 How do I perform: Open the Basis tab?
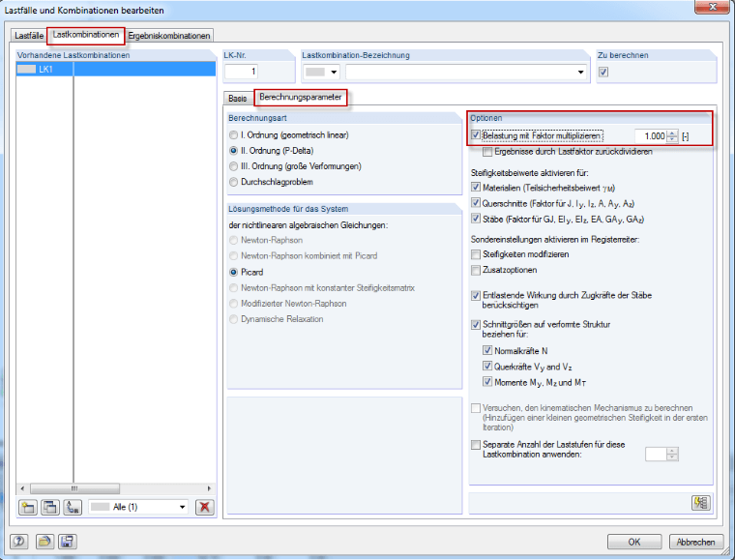tap(238, 99)
